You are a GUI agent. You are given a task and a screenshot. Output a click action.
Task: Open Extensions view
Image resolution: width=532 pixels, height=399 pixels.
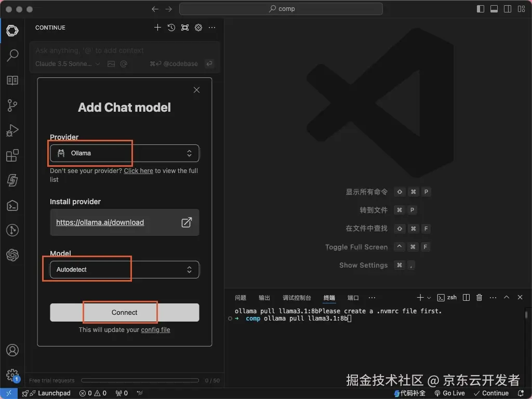tap(12, 155)
